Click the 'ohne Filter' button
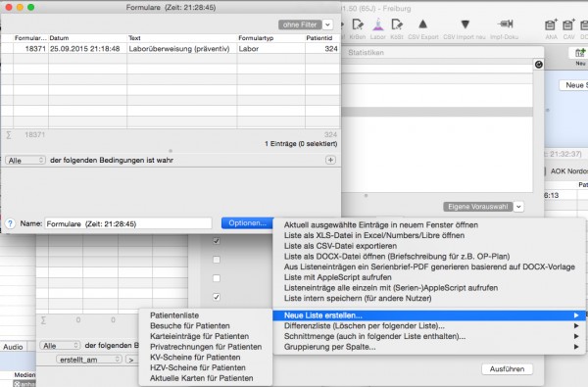Viewport: 588px width, 387px height. point(300,24)
